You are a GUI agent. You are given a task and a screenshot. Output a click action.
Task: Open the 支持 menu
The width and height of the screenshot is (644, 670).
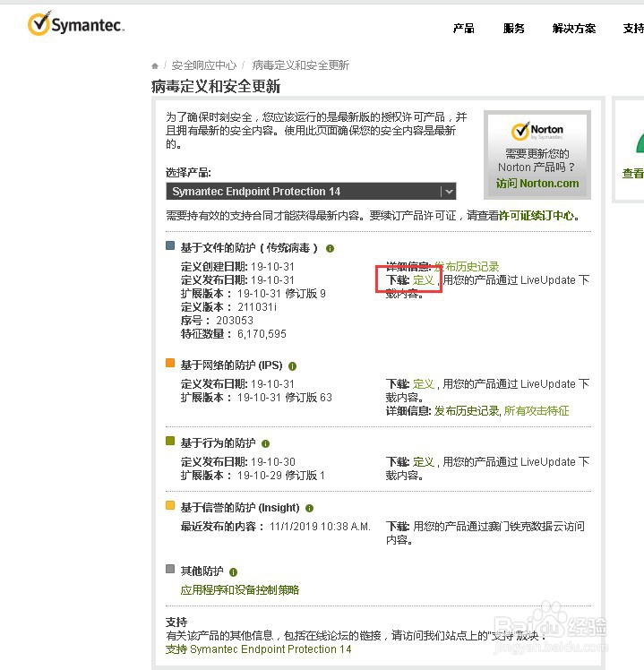click(633, 29)
